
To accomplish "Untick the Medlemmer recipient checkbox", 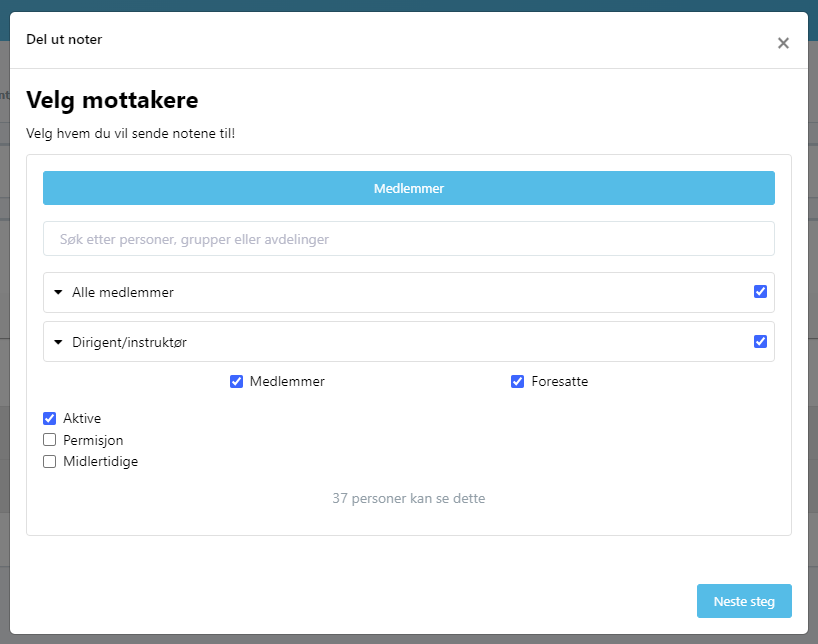I will [x=236, y=381].
